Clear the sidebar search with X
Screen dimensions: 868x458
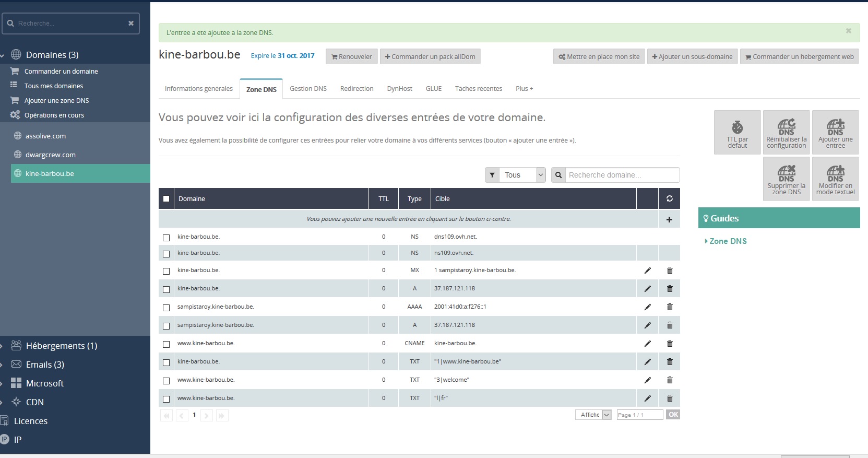pyautogui.click(x=131, y=23)
